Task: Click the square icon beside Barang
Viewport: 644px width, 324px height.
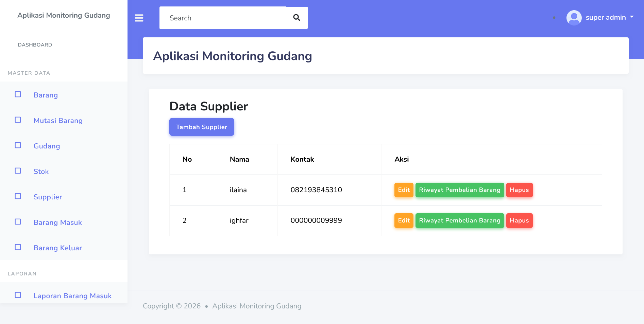Action: pyautogui.click(x=18, y=94)
